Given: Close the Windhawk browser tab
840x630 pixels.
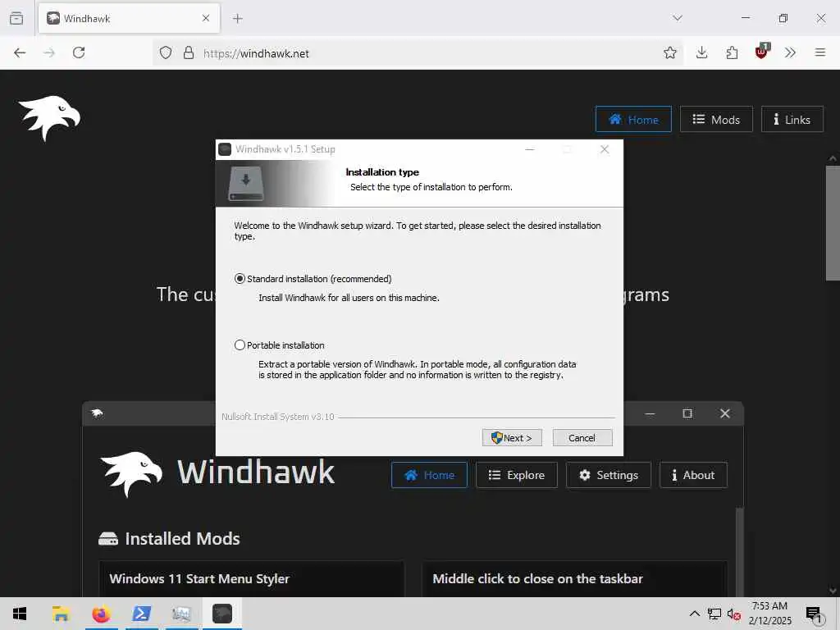Looking at the screenshot, I should click(206, 18).
